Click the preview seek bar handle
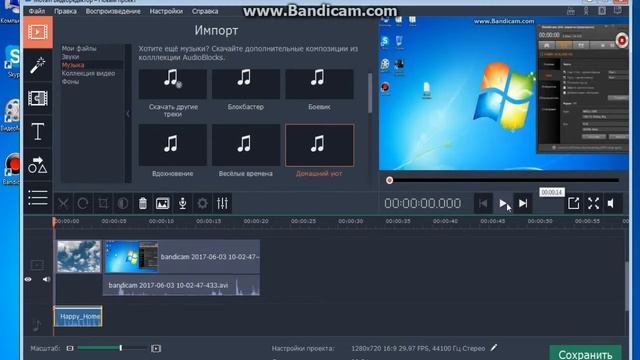The height and width of the screenshot is (360, 640). pyautogui.click(x=389, y=180)
